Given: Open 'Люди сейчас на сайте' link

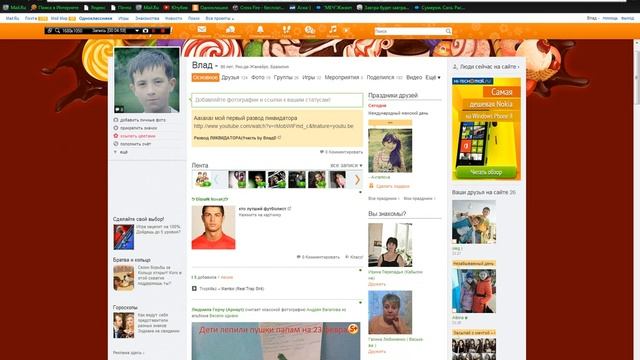Looking at the screenshot, I should pos(489,67).
